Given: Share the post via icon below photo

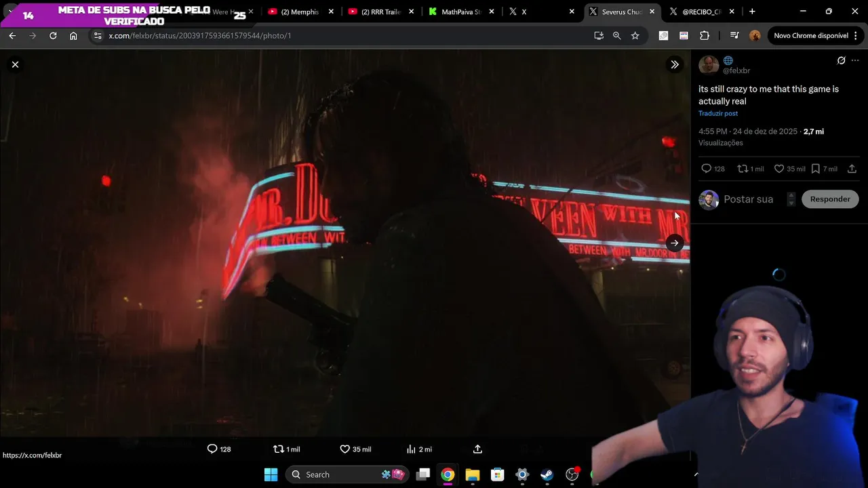Looking at the screenshot, I should point(477,449).
